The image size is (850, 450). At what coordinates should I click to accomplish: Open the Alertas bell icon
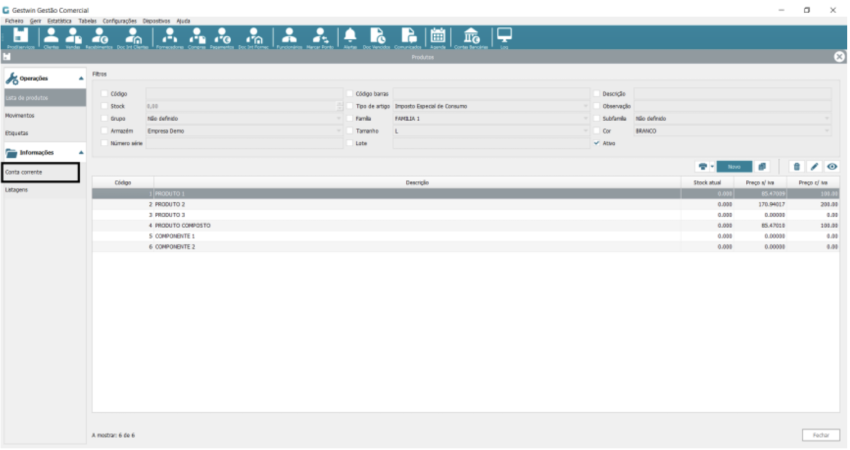(350, 36)
